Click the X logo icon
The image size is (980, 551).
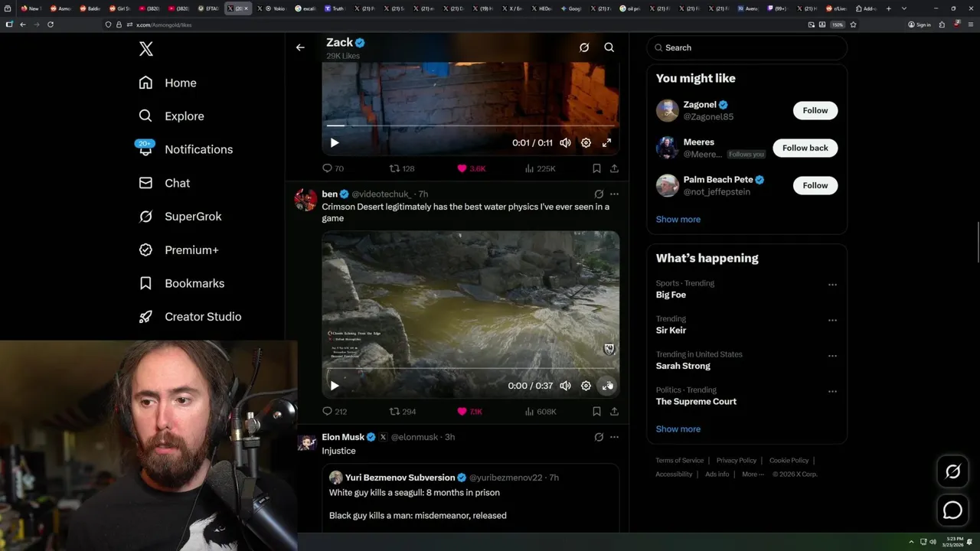146,49
